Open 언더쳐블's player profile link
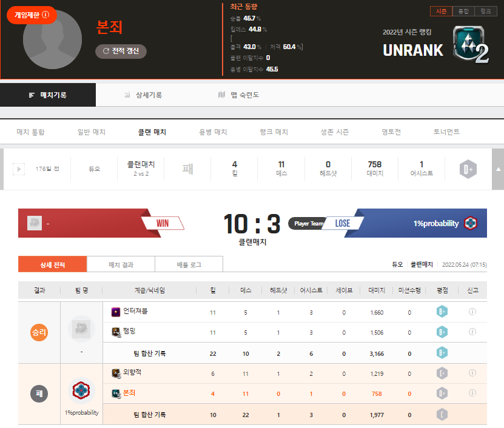Screen dimensions: 504x428 [135, 312]
